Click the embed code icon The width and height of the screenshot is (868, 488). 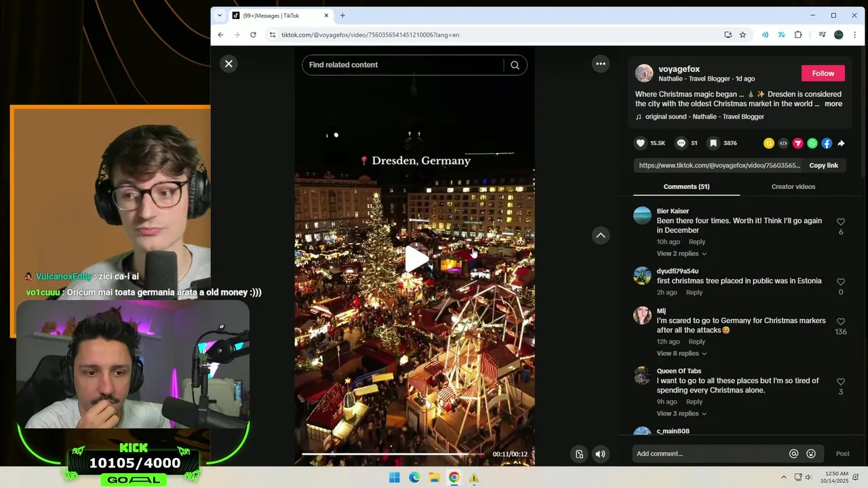783,143
